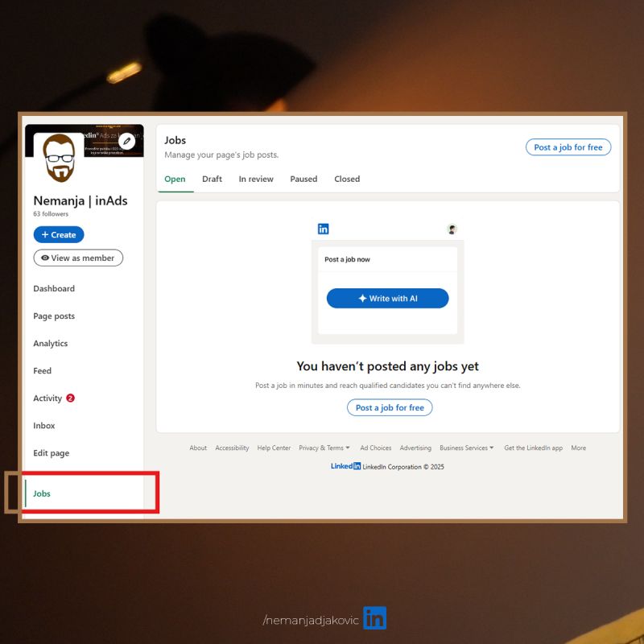Expand the Privacy & Terms dropdown

[x=324, y=448]
